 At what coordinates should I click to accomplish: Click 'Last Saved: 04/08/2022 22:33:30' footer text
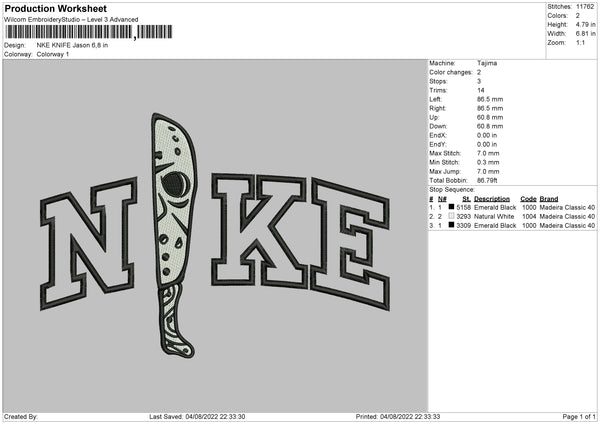pyautogui.click(x=197, y=417)
